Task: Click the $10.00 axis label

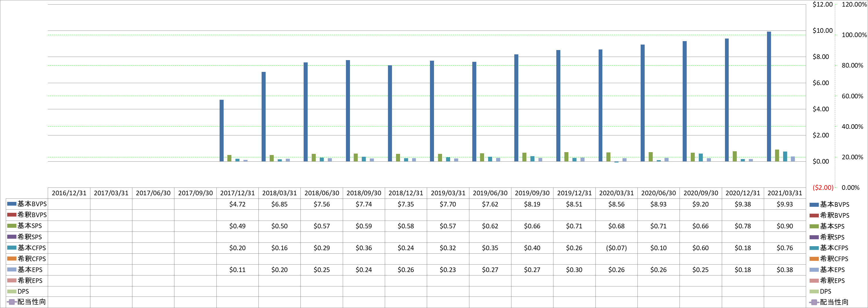Action: point(823,31)
